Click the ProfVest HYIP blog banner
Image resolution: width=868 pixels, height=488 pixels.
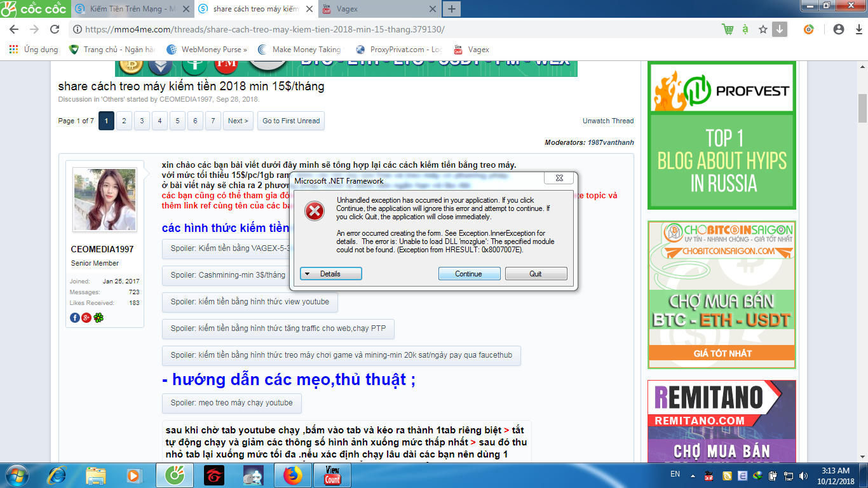point(722,136)
